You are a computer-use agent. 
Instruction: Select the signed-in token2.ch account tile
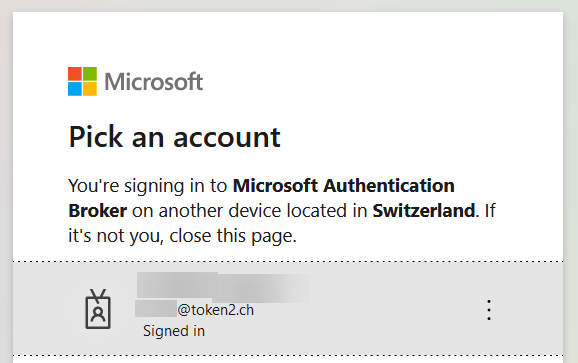288,309
